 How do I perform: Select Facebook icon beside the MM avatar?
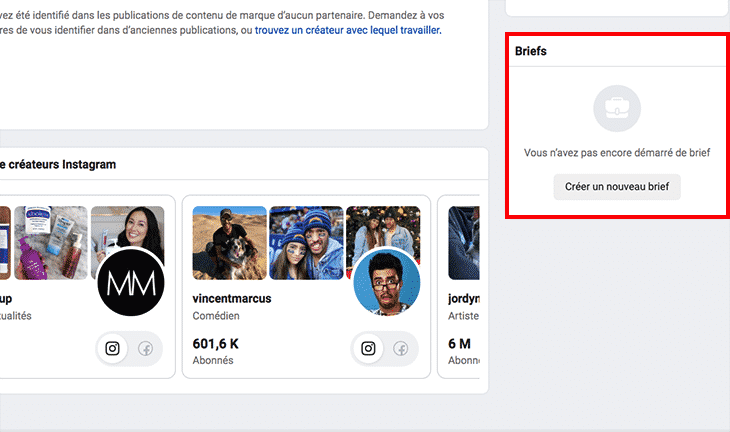coord(145,348)
